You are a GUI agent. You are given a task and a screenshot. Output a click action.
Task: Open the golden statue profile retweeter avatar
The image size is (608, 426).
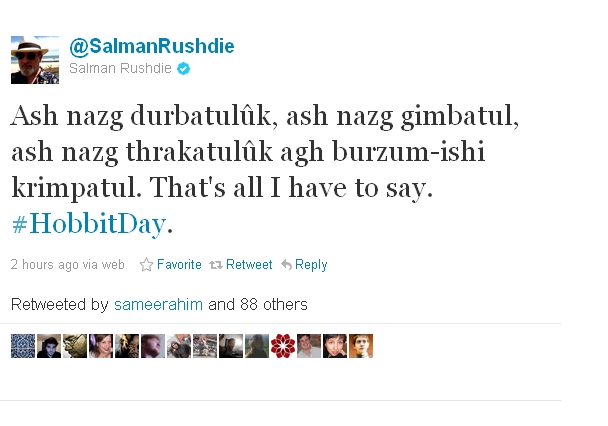(75, 346)
